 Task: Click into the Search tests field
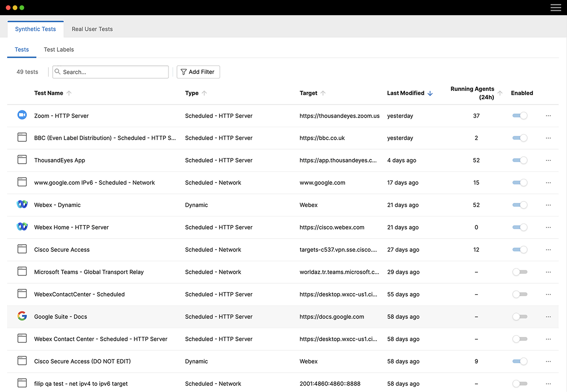tap(114, 72)
